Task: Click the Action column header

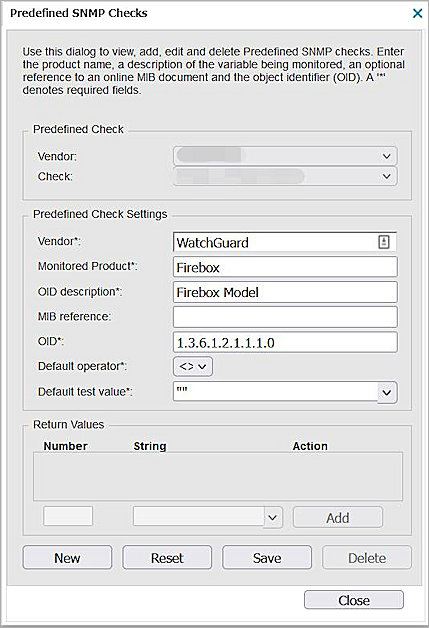Action: [310, 446]
